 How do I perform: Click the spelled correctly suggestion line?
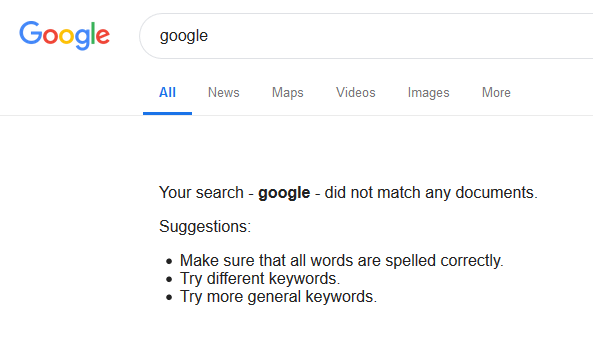pos(342,261)
